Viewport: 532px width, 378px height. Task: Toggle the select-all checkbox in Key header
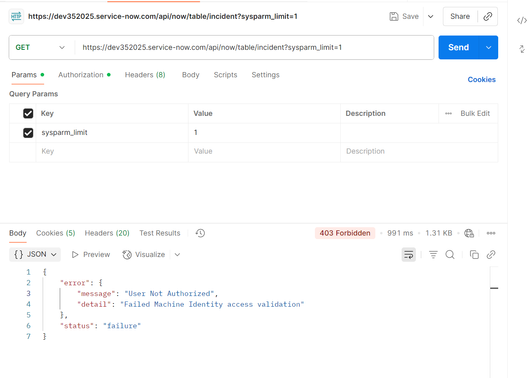click(28, 113)
